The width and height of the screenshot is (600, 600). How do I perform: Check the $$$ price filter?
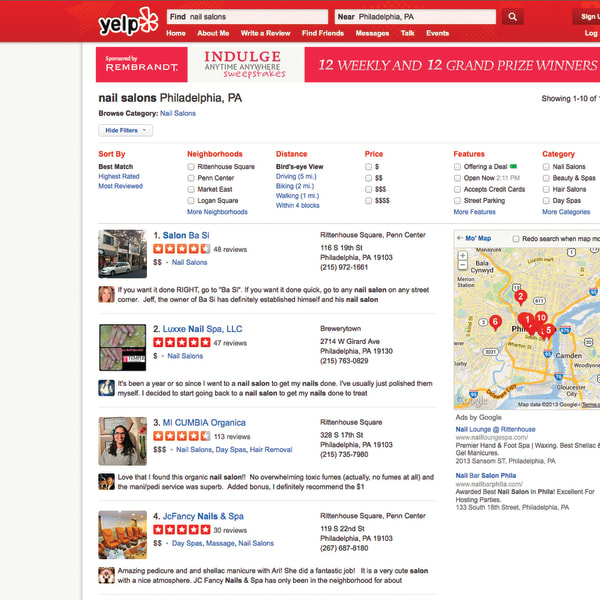click(x=368, y=189)
